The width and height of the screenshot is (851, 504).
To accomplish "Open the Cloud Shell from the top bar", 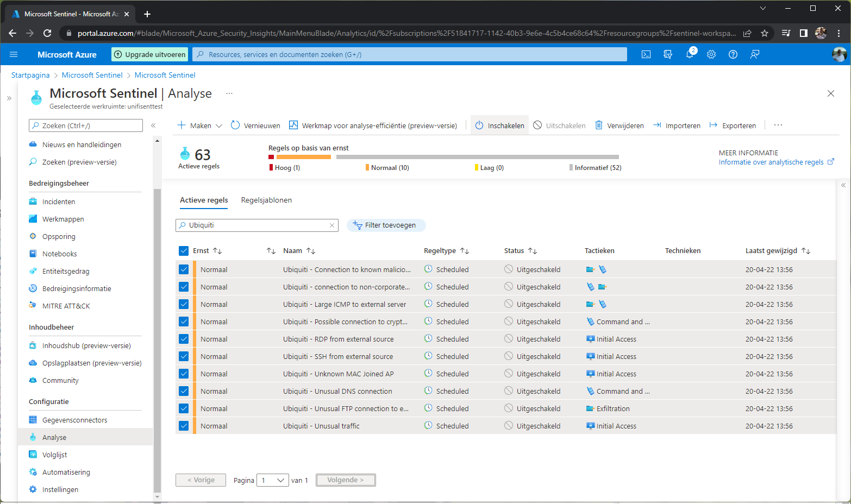I will 646,54.
